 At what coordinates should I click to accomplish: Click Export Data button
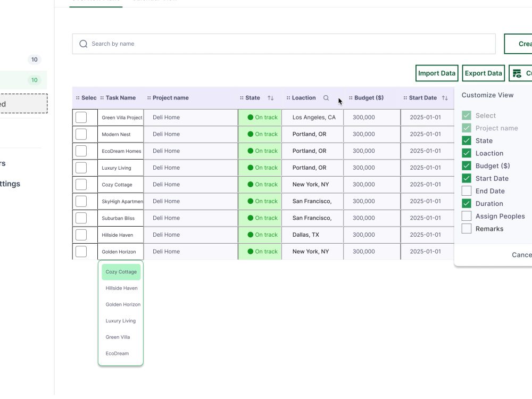tap(483, 73)
